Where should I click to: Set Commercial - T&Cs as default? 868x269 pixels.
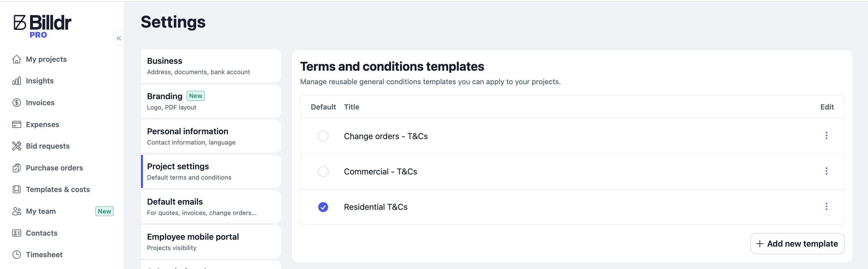[x=323, y=172]
